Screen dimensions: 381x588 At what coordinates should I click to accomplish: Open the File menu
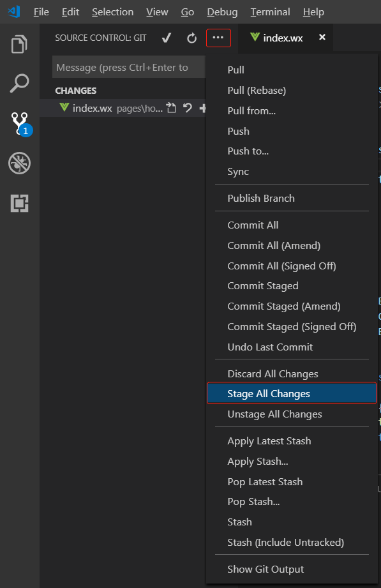click(41, 12)
